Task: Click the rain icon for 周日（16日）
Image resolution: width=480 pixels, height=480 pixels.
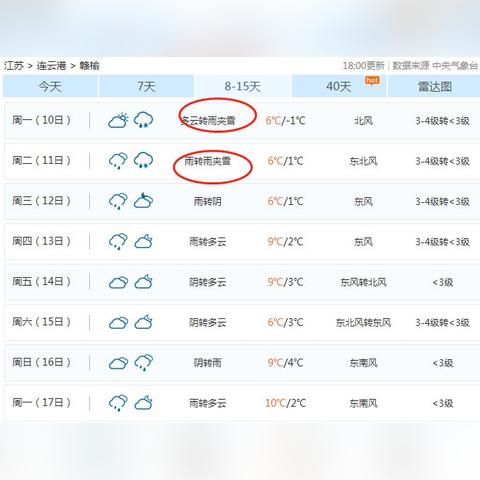Action: (x=143, y=362)
